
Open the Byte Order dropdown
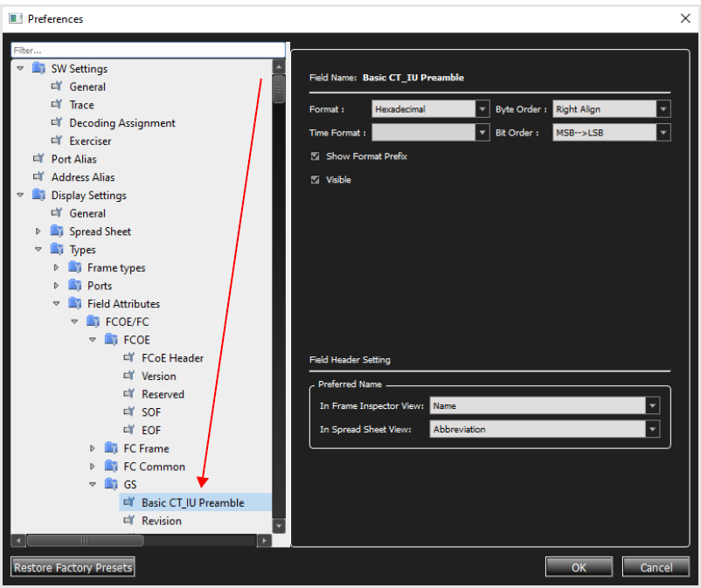pos(612,109)
